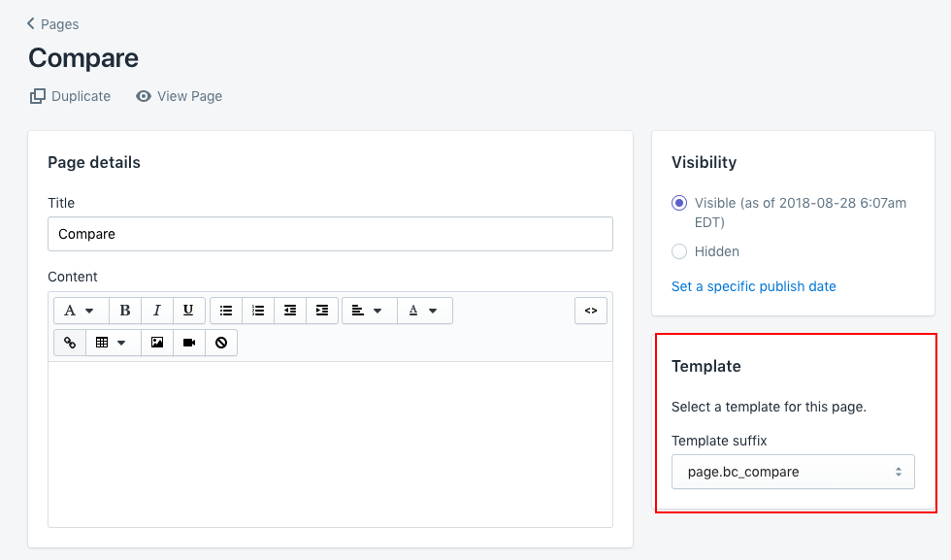The height and width of the screenshot is (560, 951).
Task: Insert an image into content
Action: coord(157,343)
